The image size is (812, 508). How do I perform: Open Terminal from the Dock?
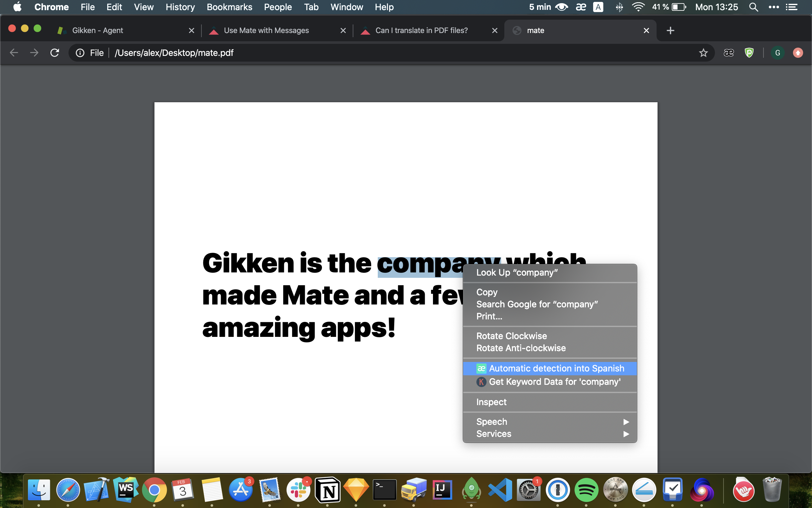point(384,490)
